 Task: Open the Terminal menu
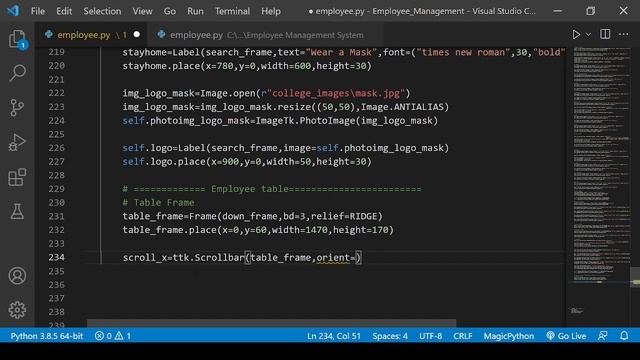point(232,11)
